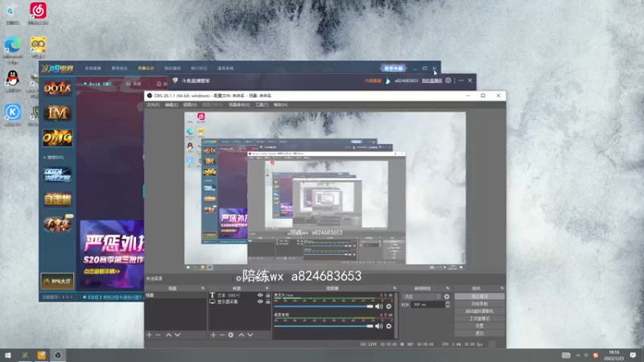
Task: Select the 显示器采集 source row
Action: coord(239,302)
